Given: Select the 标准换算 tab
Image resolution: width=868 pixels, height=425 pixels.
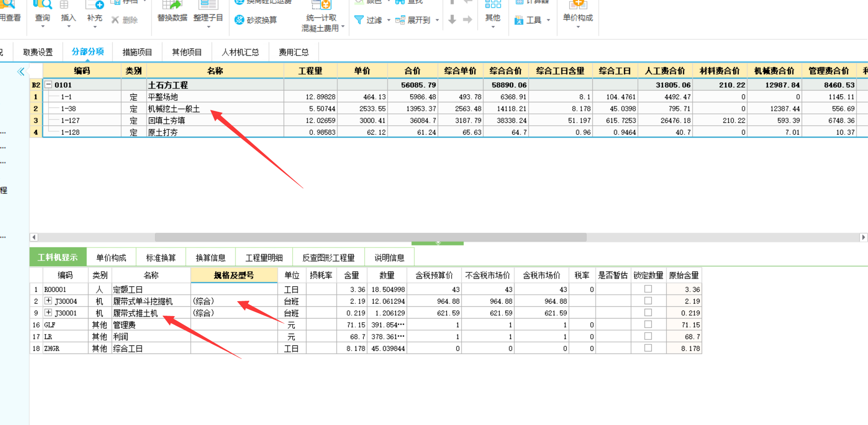Looking at the screenshot, I should click(x=161, y=257).
